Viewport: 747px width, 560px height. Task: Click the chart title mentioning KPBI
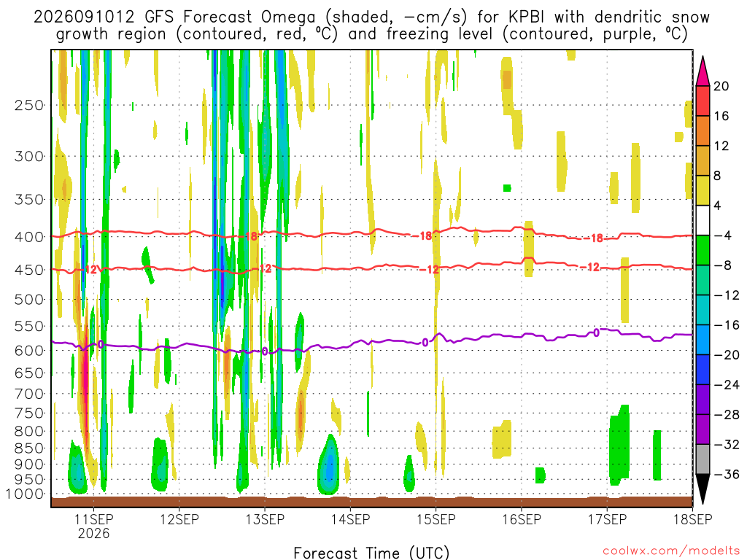pyautogui.click(x=371, y=26)
